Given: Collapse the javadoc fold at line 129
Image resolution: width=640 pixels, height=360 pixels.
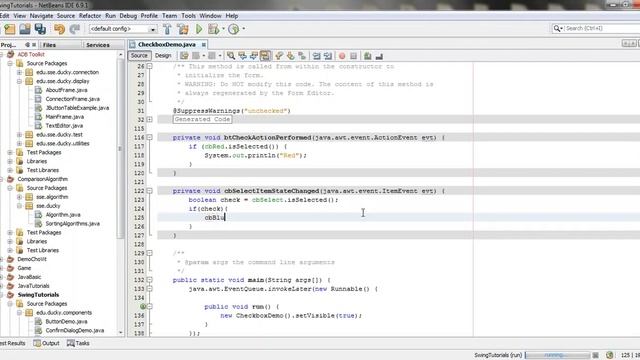Looking at the screenshot, I should point(150,253).
